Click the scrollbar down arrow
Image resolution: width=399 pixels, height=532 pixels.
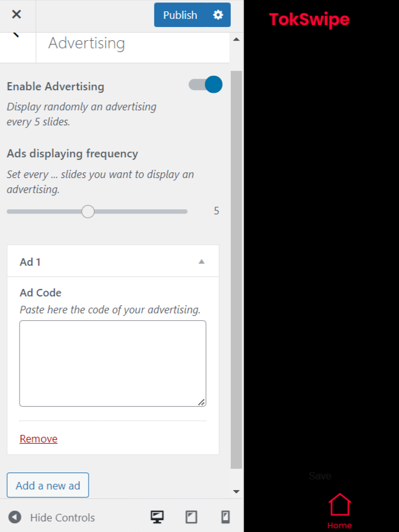(x=237, y=491)
